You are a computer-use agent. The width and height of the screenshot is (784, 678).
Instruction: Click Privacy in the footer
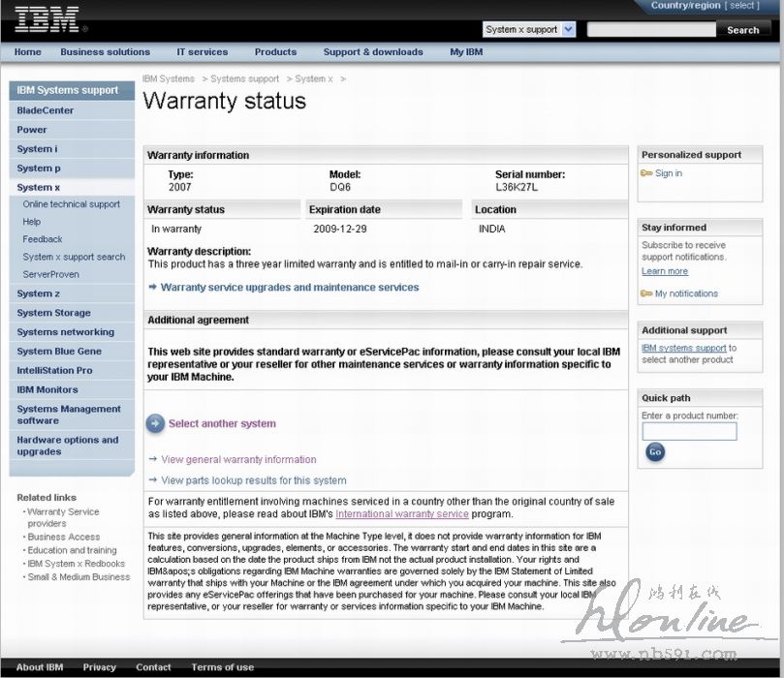point(99,667)
